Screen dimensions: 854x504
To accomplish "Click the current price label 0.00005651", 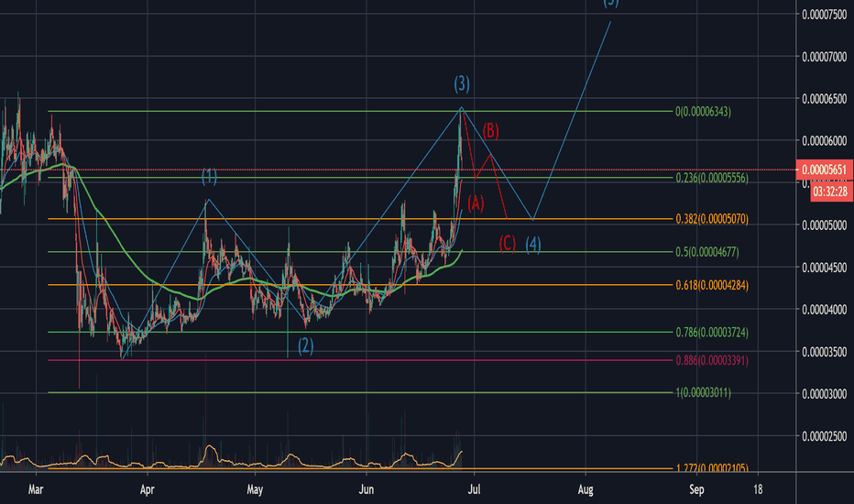I will point(824,170).
